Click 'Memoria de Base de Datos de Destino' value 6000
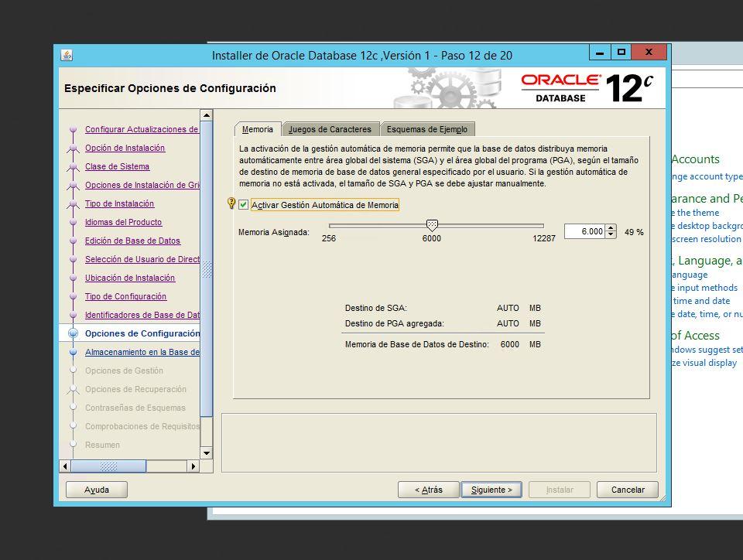The width and height of the screenshot is (743, 560). coord(509,345)
